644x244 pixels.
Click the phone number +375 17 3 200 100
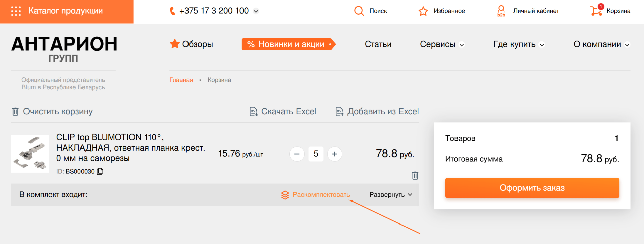coord(214,11)
